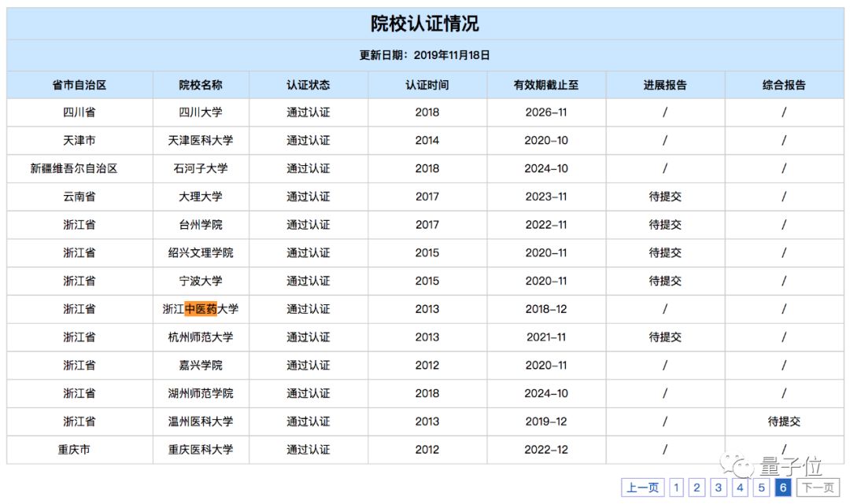Click the 认证时间 column header
Screen dimensions: 850x504
[427, 84]
